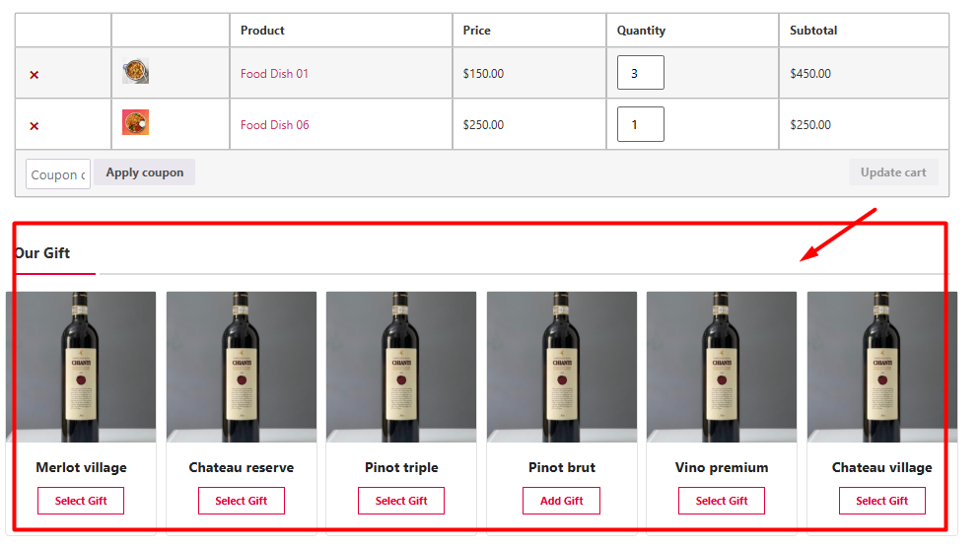
Task: Select Gift for Chateau village
Action: (x=881, y=501)
